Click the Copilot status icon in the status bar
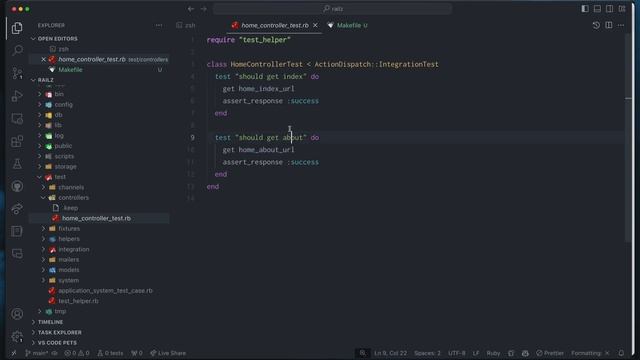 tap(525, 353)
